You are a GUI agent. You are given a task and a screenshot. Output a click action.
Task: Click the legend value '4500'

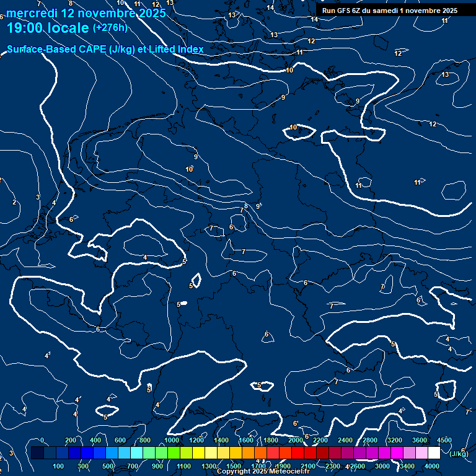tap(444, 440)
